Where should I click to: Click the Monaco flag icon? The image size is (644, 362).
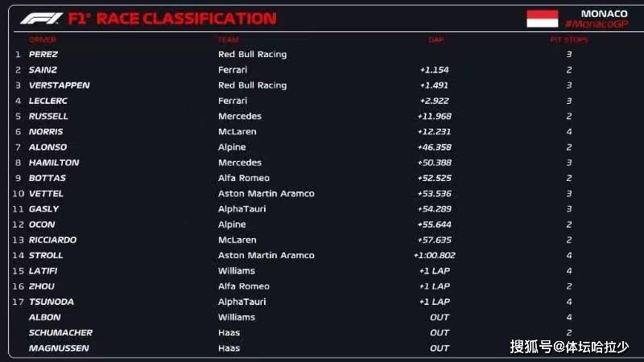tap(542, 19)
